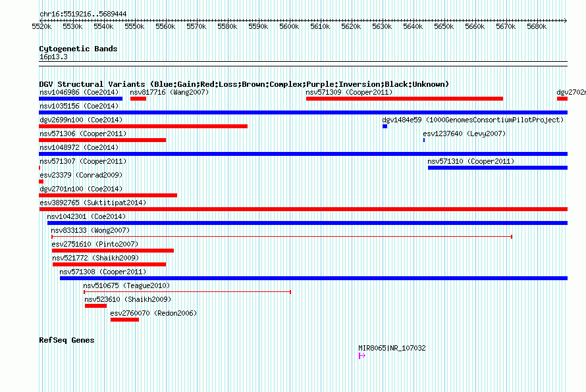Image resolution: width=586 pixels, height=392 pixels.
Task: Select the nsv1048972 (Coe2014) label
Action: [79, 147]
